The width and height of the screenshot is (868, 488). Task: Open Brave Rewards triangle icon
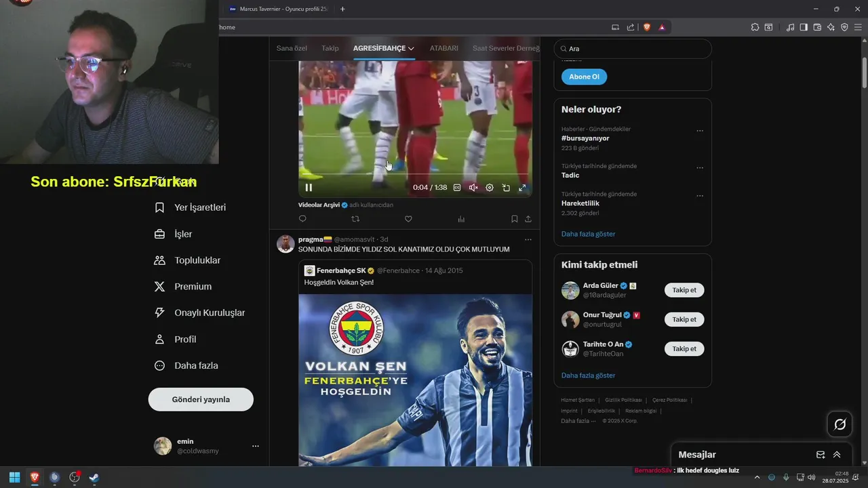[662, 27]
